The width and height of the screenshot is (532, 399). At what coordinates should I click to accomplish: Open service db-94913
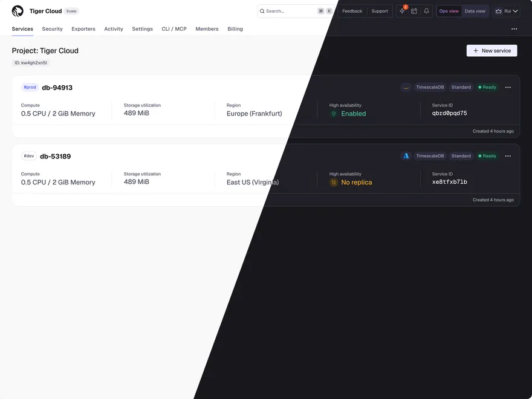pos(57,88)
